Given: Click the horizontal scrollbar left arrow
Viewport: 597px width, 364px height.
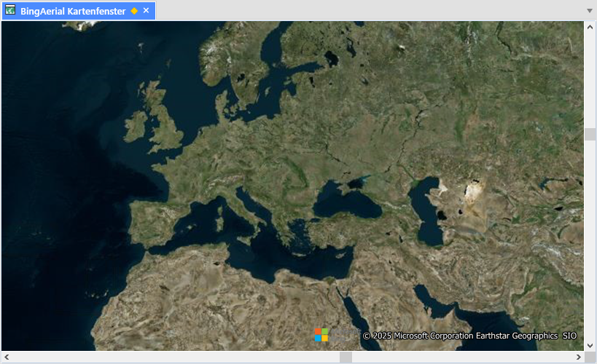Looking at the screenshot, I should coord(7,357).
